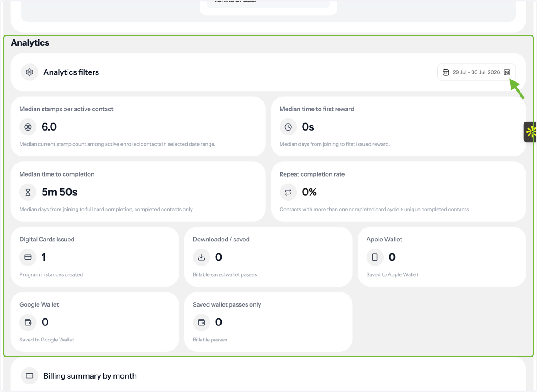Click Program instances created description
537x392 pixels.
(51, 274)
